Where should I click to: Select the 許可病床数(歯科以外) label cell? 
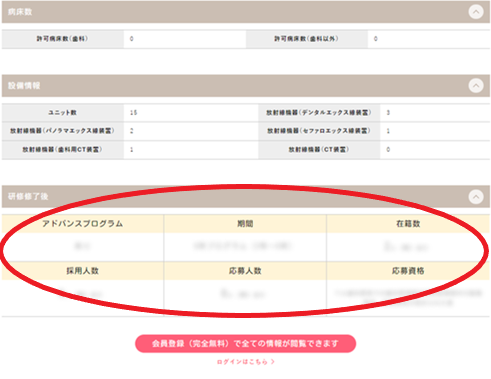click(x=307, y=39)
